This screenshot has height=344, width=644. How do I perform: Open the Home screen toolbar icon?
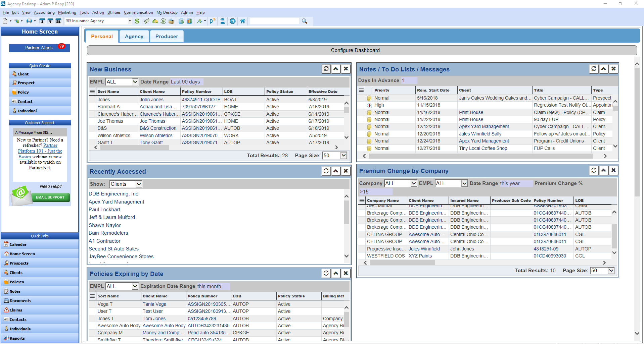[x=243, y=21]
